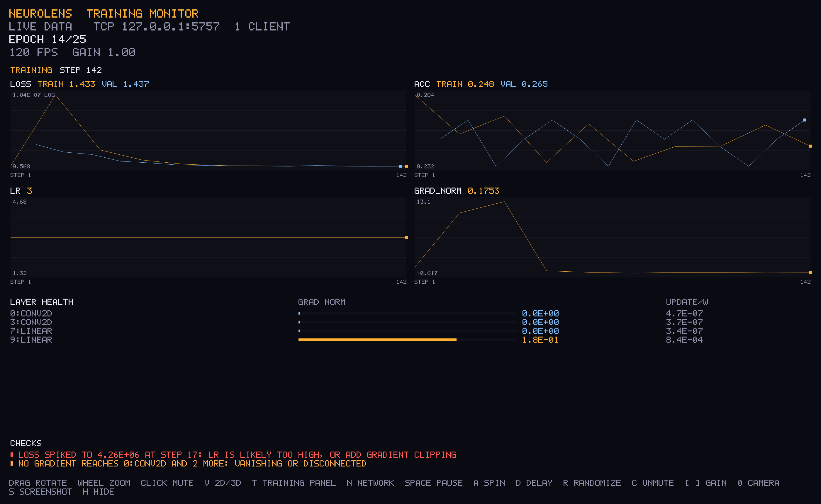This screenshot has height=504, width=821.
Task: Click the N NETWORK hint
Action: (x=370, y=483)
